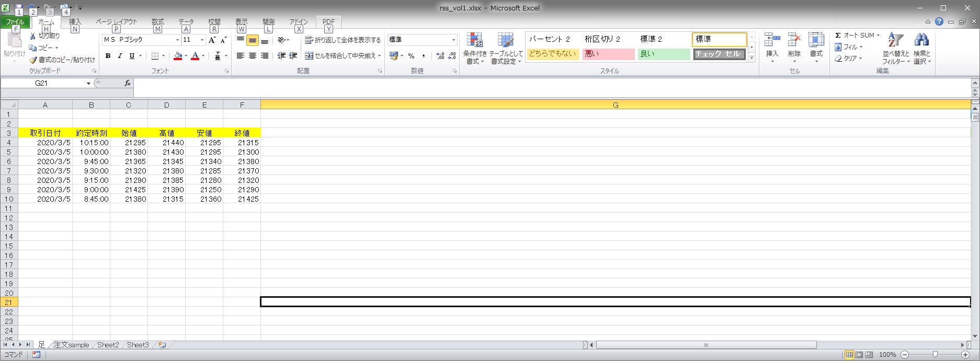Open the font name dropdown

[177, 40]
